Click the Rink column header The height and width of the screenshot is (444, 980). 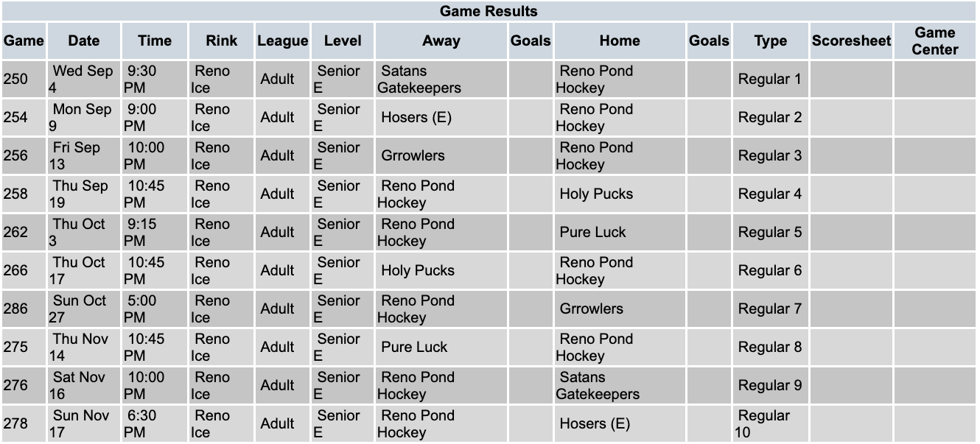tap(222, 41)
